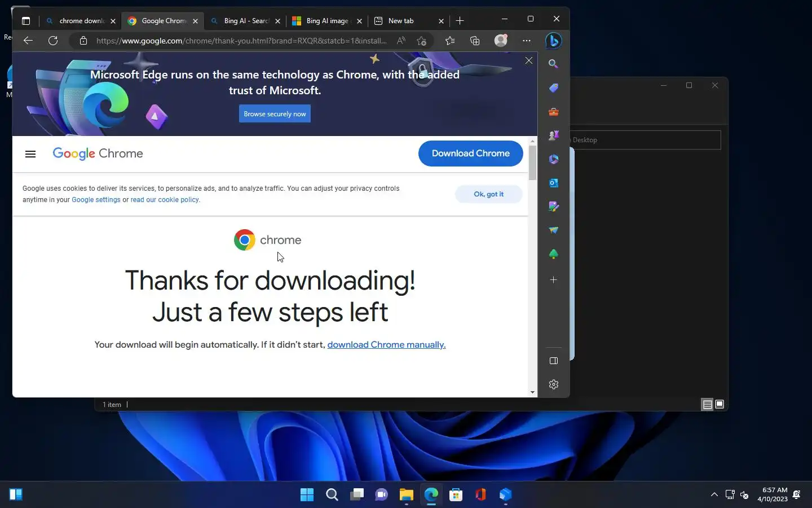
Task: Open Edge Settings and more menu
Action: click(x=527, y=41)
